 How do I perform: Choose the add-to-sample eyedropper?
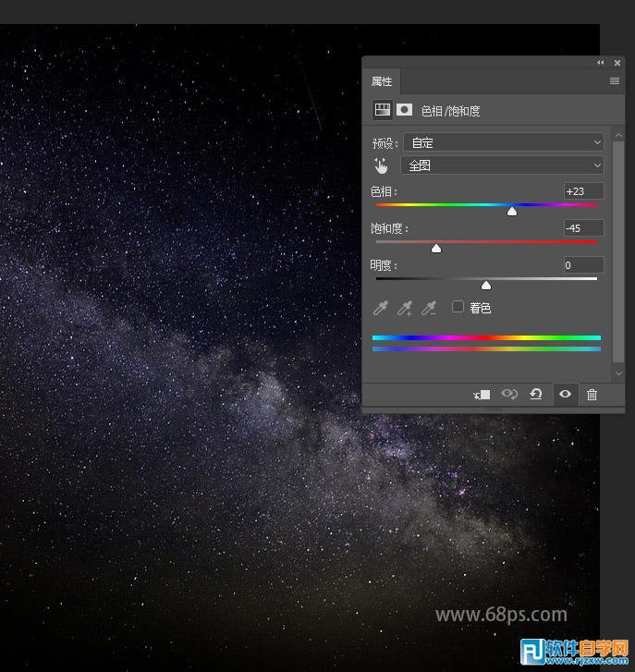point(405,308)
